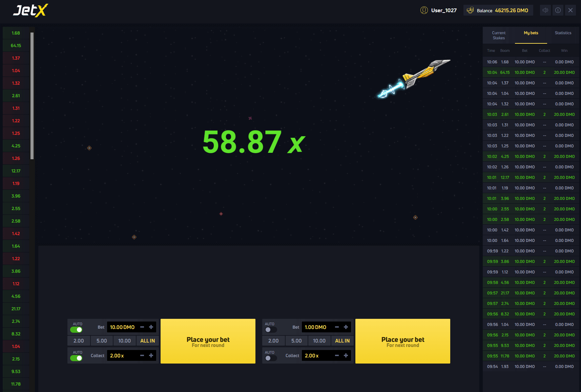Mute the game sound with the speaker icon

coord(545,10)
